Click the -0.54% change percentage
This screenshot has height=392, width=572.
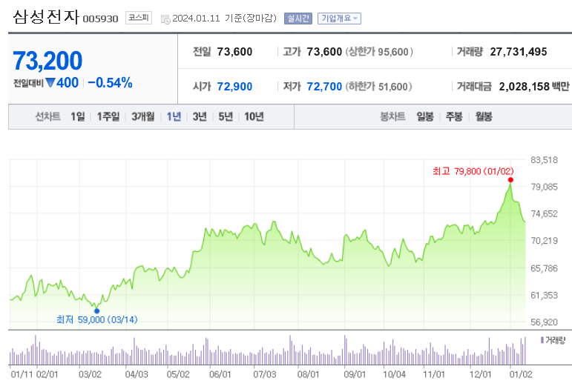coord(110,83)
